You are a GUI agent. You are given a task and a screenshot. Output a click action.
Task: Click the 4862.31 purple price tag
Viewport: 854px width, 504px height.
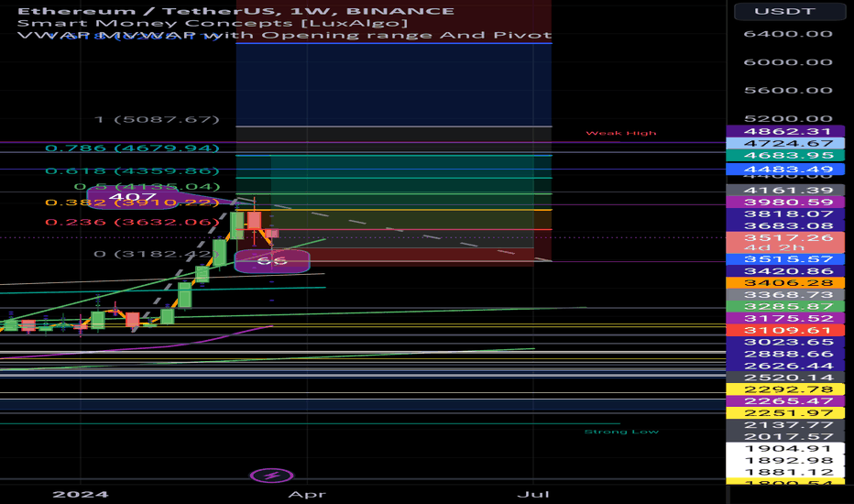point(786,131)
